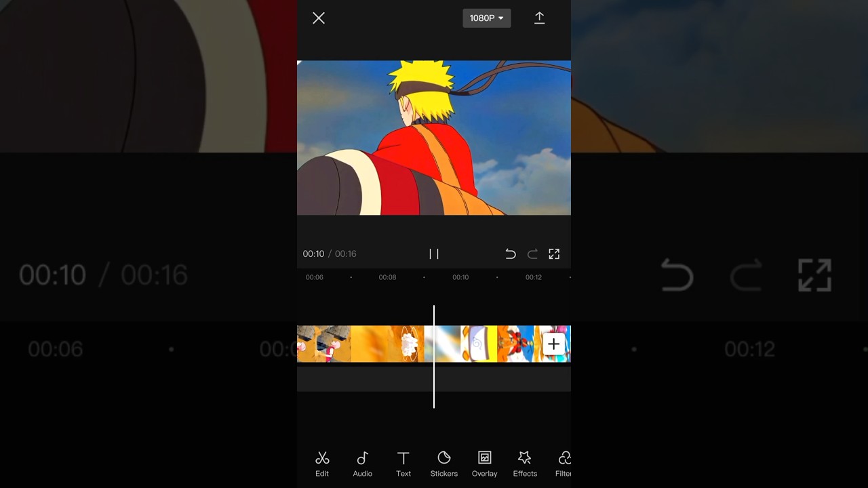Screen dimensions: 868x488
Task: Open the Overlay tool
Action: (x=484, y=464)
